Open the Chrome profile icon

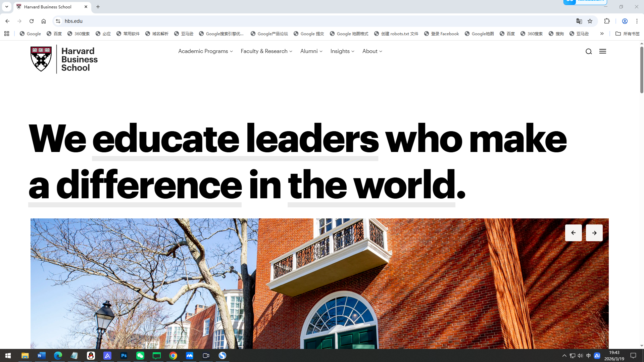coord(625,21)
